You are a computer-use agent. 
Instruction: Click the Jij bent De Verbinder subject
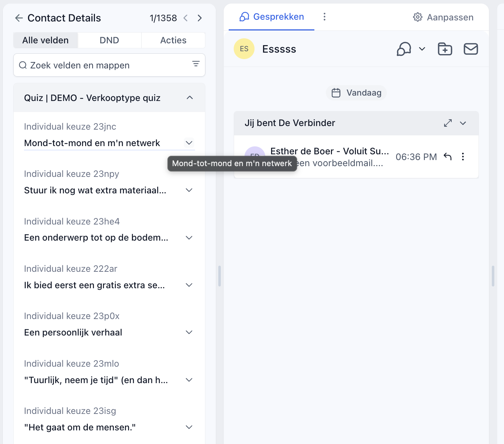[x=290, y=123]
